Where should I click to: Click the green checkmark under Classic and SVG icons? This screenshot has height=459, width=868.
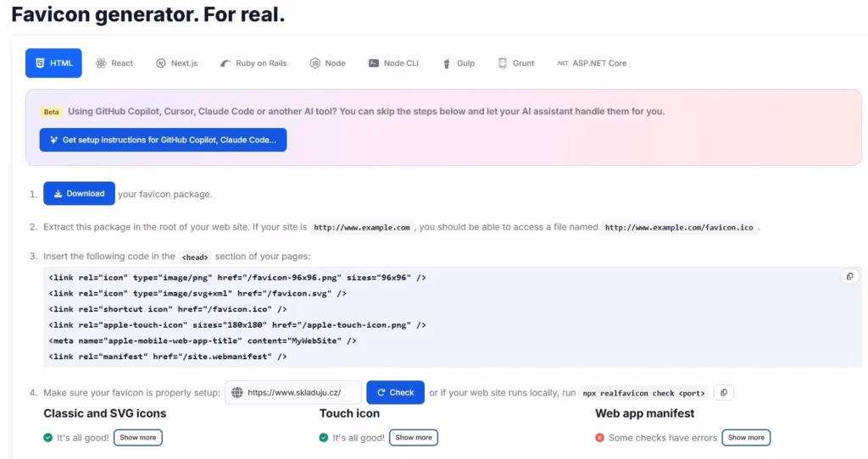tap(48, 438)
